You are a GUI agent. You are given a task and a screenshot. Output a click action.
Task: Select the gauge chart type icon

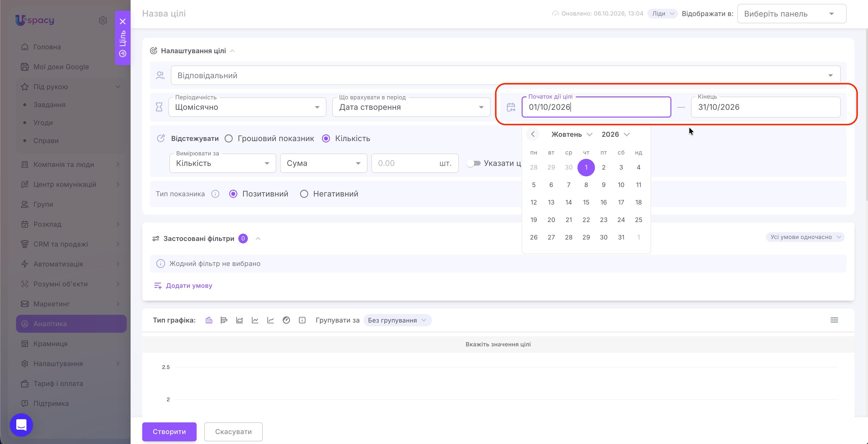tap(286, 320)
